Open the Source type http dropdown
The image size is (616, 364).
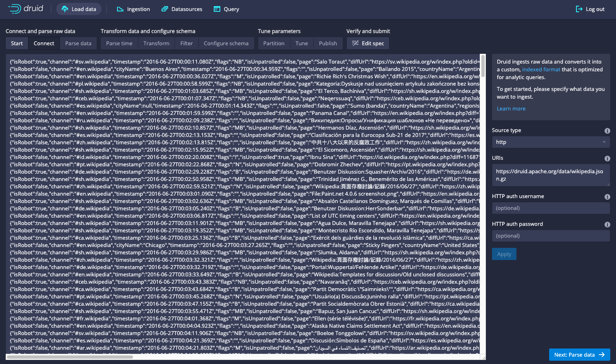[x=551, y=142]
